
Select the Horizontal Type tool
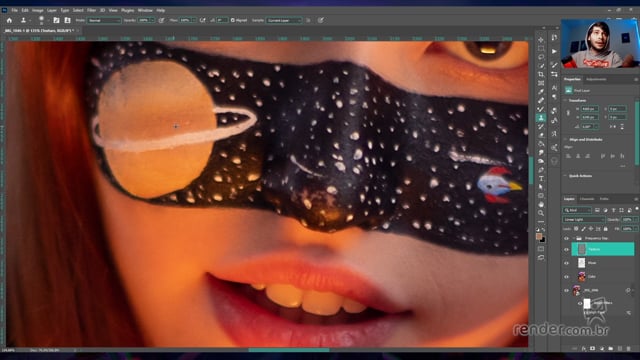(541, 178)
